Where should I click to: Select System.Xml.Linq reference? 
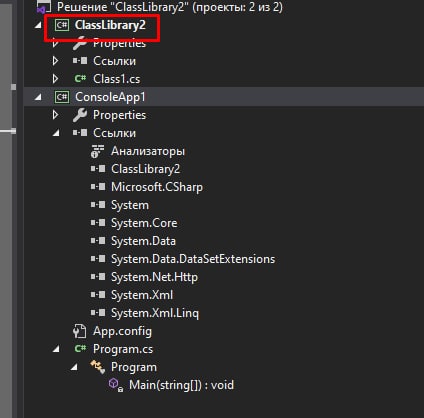point(155,313)
